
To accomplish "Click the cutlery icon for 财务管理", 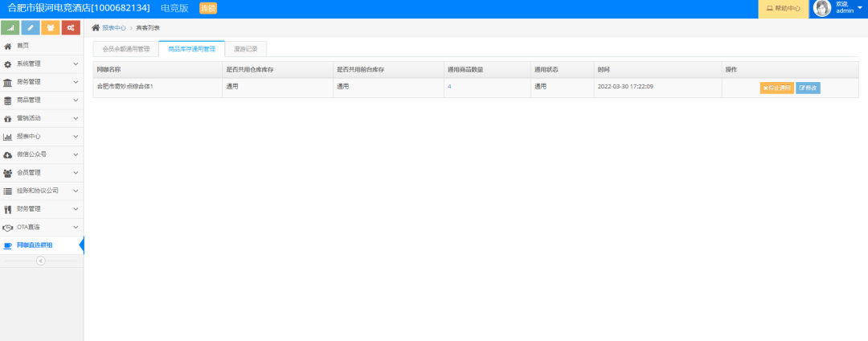I will [8, 209].
